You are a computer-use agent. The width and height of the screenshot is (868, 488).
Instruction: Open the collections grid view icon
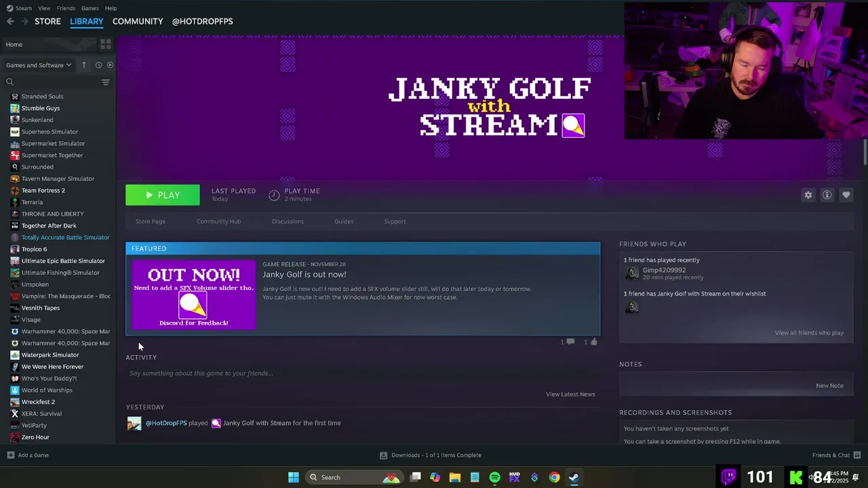coord(105,44)
